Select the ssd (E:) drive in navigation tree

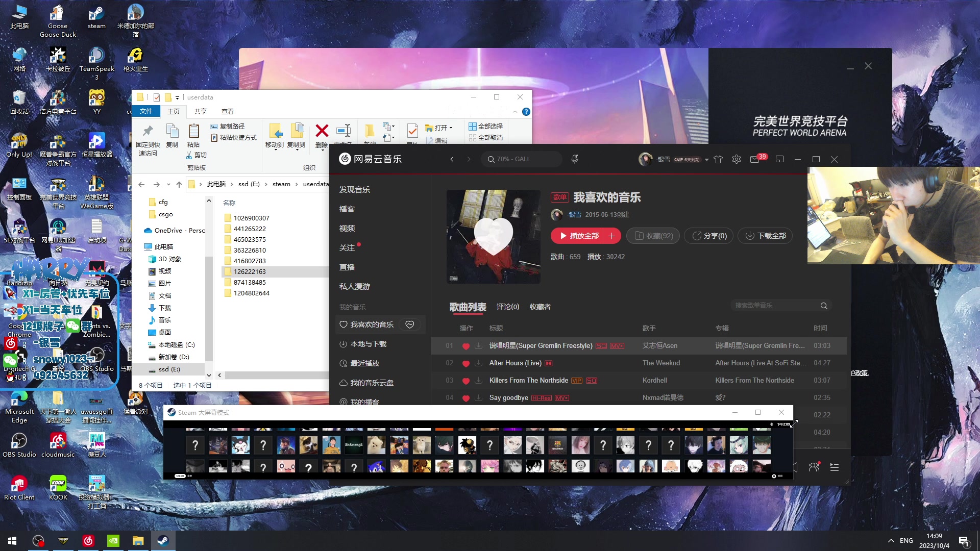(169, 369)
